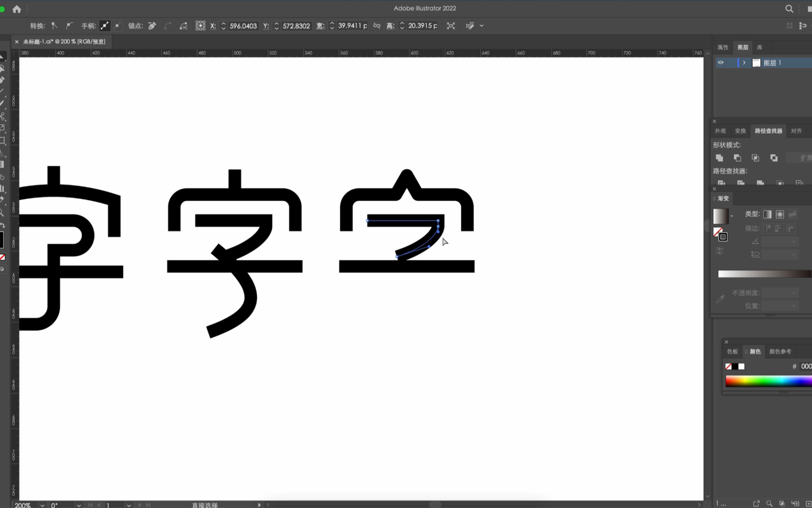Switch to the 图层 panel tab
Image resolution: width=812 pixels, height=508 pixels.
point(743,47)
